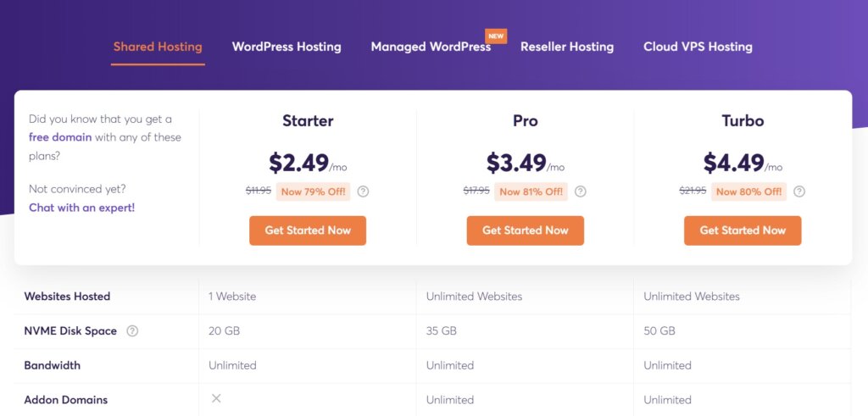Image resolution: width=868 pixels, height=416 pixels.
Task: Click the Turbo plan $4.49 price
Action: (734, 163)
